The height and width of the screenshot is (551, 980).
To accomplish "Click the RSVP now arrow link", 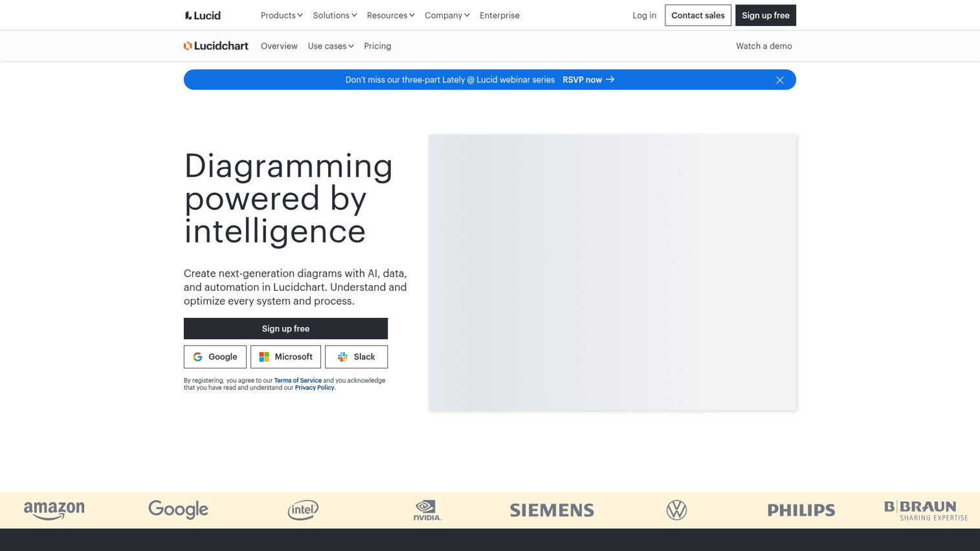I will click(588, 80).
